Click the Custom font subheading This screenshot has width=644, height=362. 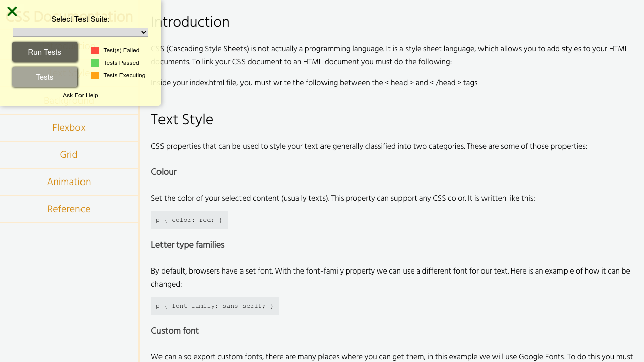click(x=175, y=331)
